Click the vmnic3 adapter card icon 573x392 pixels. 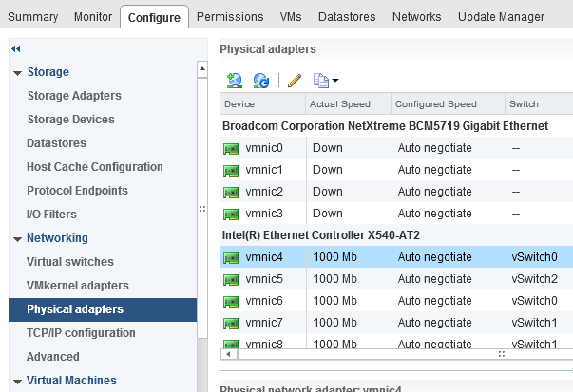click(231, 215)
